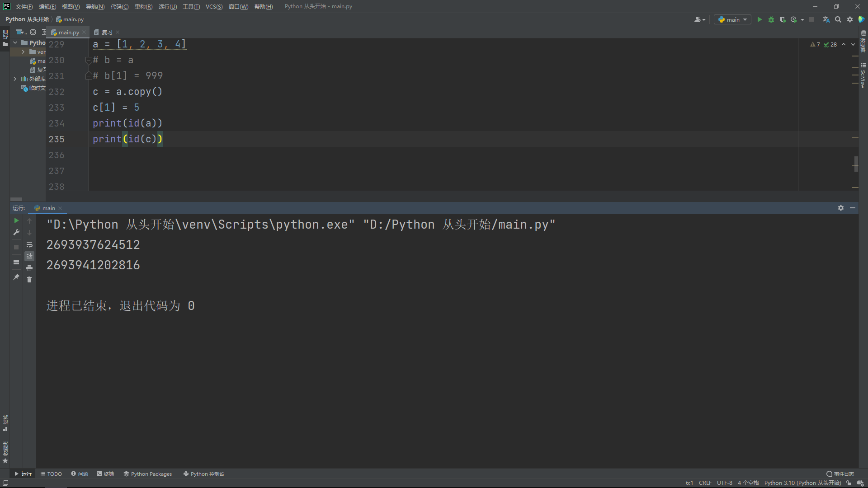
Task: Print console output with printer icon
Action: (x=29, y=268)
